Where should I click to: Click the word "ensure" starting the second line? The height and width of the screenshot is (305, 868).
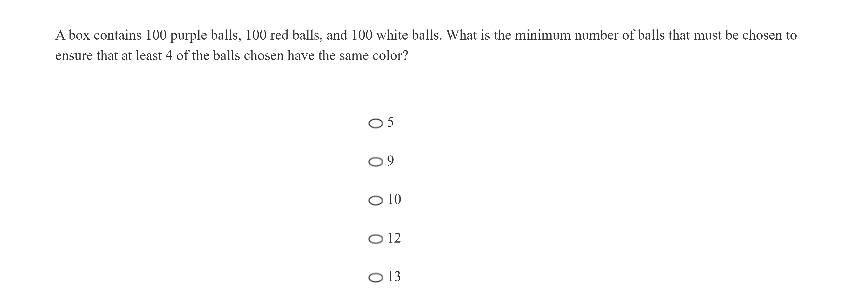tap(74, 56)
